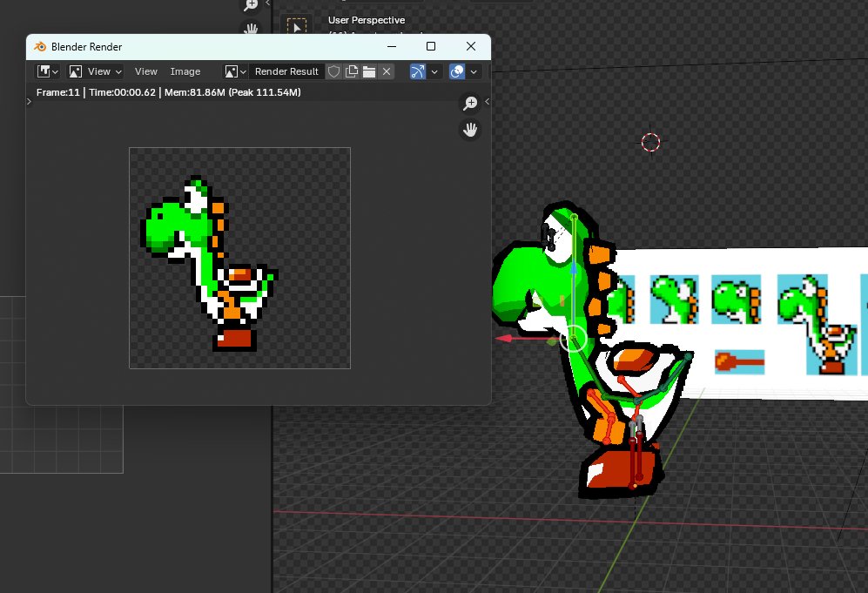Open the Image menu
The width and height of the screenshot is (868, 593).
point(185,71)
